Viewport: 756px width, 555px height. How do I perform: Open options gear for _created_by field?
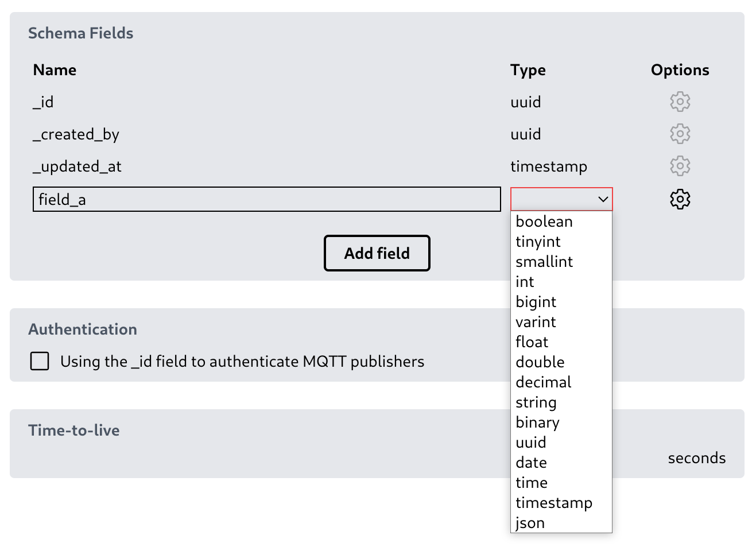pos(680,134)
